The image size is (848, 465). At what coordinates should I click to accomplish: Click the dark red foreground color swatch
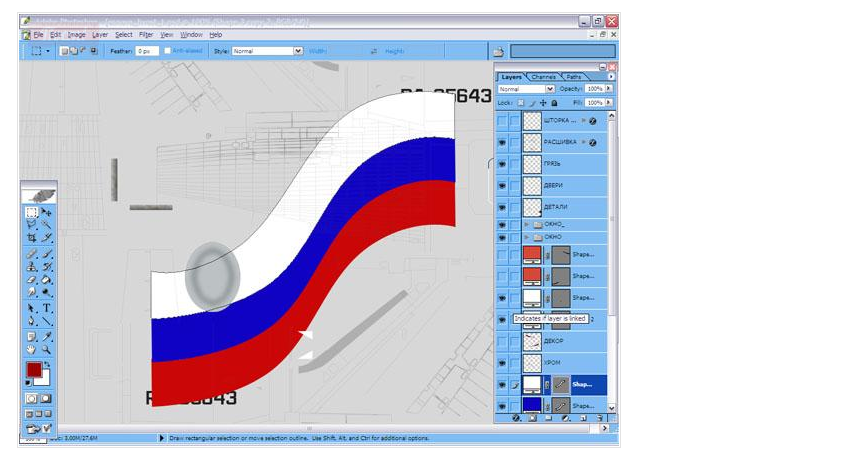point(33,371)
